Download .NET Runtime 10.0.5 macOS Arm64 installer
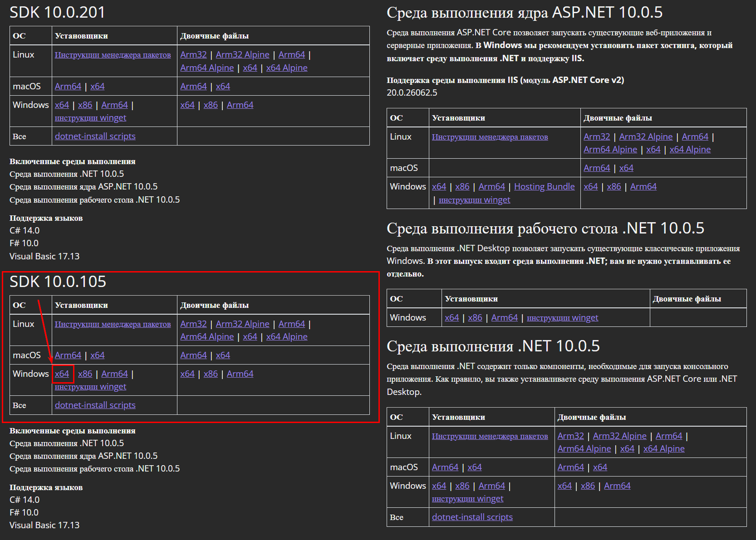 coord(445,467)
